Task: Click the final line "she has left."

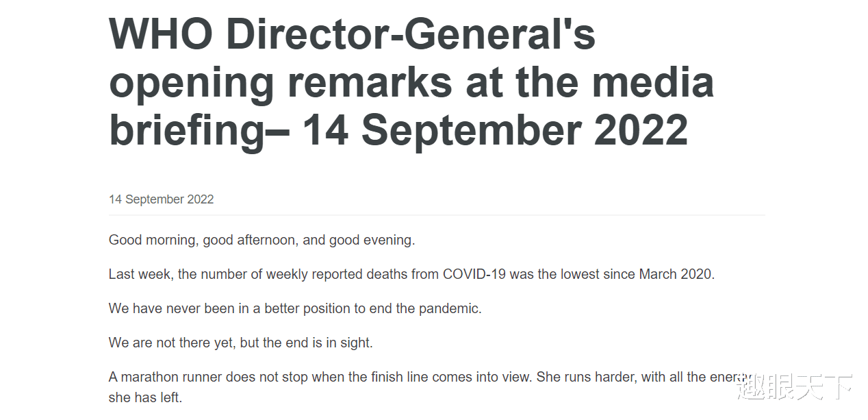Action: click(x=145, y=397)
